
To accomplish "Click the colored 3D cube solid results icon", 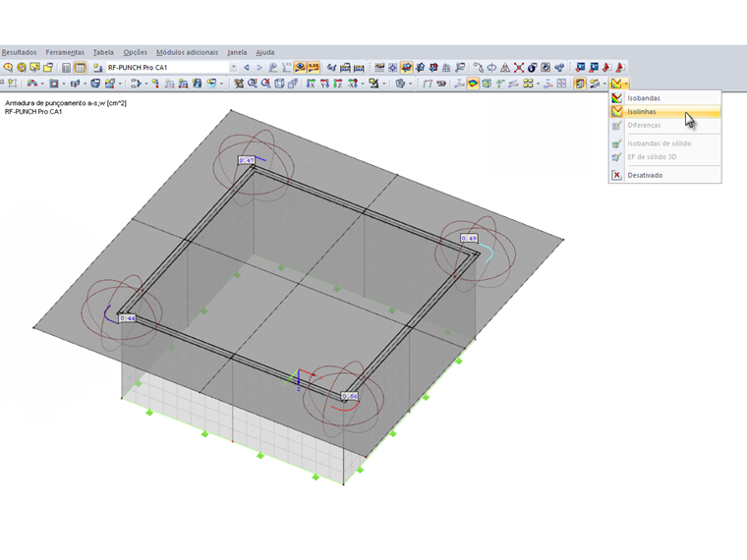I will (487, 84).
